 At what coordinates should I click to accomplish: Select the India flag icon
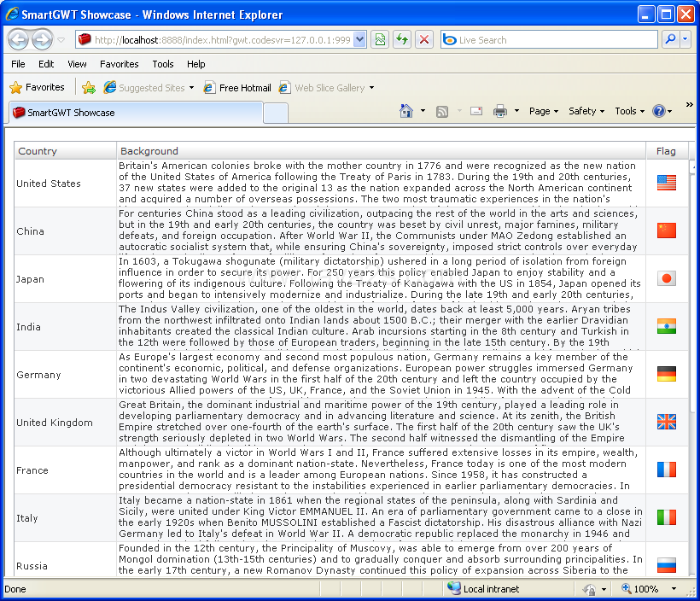pyautogui.click(x=667, y=326)
